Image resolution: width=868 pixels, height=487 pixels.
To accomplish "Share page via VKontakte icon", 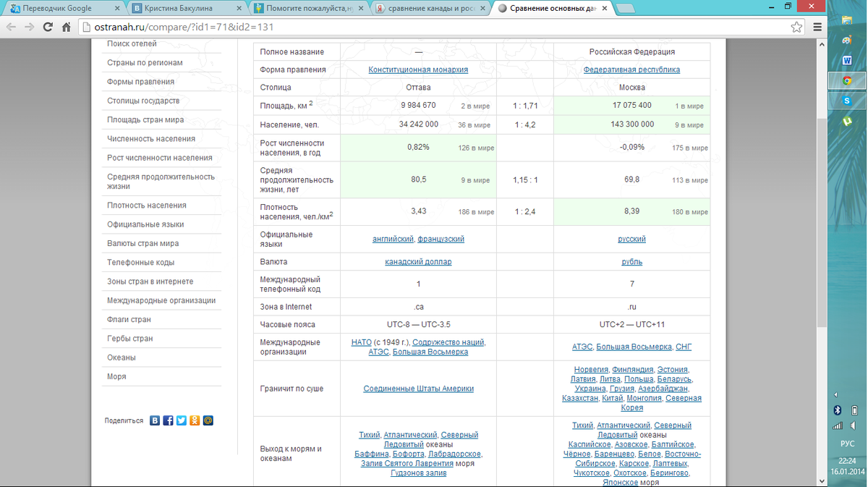I will tap(155, 420).
